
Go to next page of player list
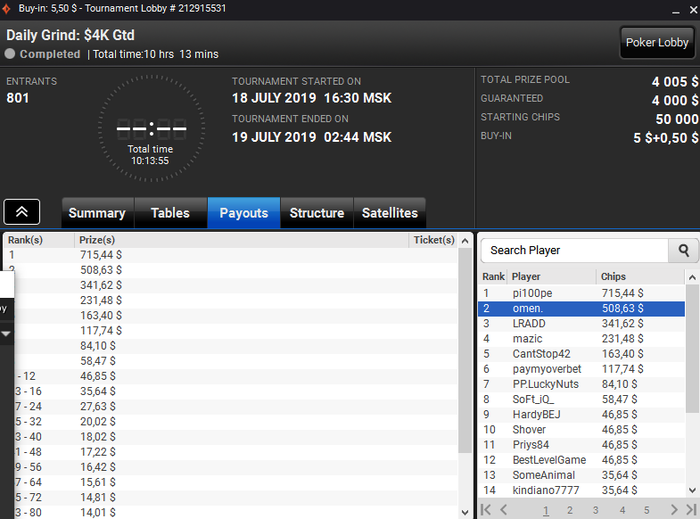tap(674, 509)
